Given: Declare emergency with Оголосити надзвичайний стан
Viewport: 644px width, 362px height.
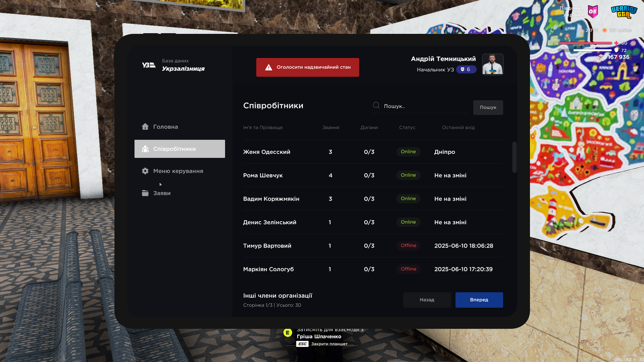Looking at the screenshot, I should click(x=307, y=67).
